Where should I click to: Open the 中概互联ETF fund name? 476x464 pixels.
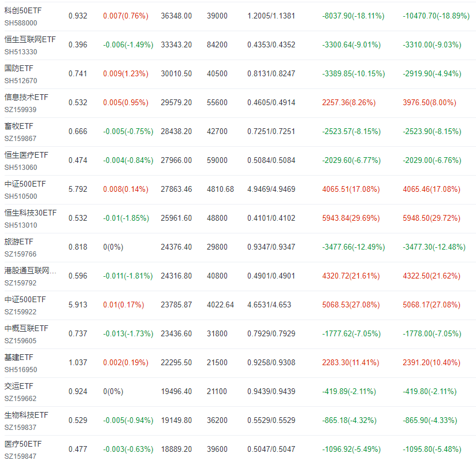27,328
